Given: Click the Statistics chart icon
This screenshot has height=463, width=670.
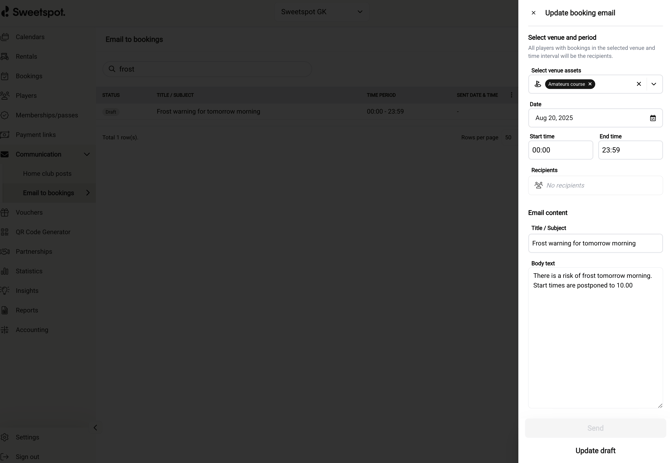Looking at the screenshot, I should [x=5, y=271].
